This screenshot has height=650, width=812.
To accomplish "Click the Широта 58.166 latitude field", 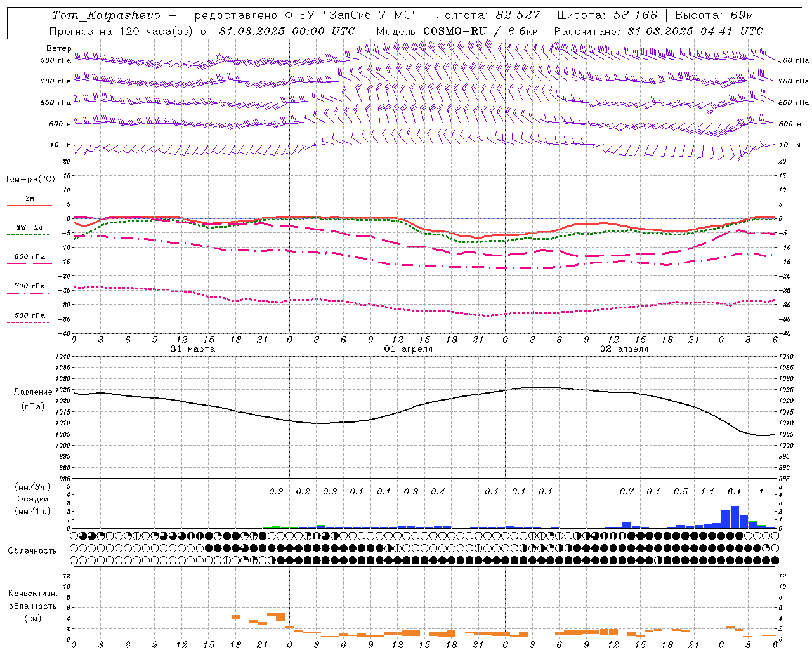I will pos(608,15).
